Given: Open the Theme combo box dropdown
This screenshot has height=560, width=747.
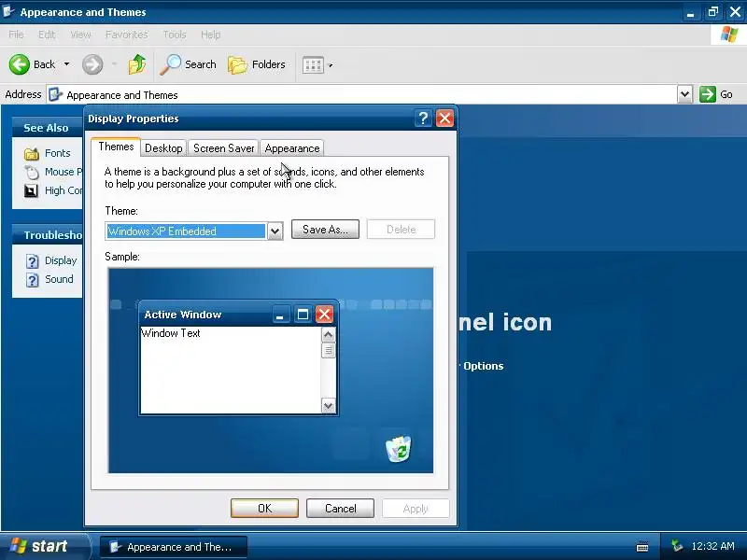Looking at the screenshot, I should 275,231.
